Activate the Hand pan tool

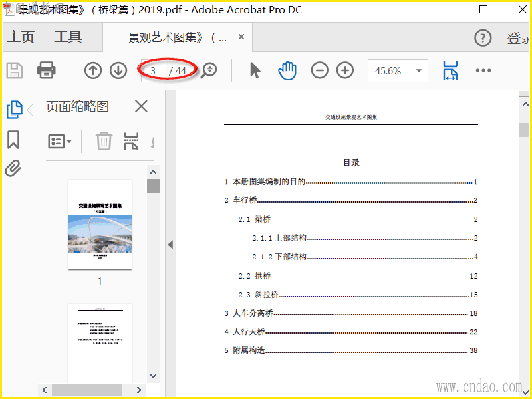(287, 70)
